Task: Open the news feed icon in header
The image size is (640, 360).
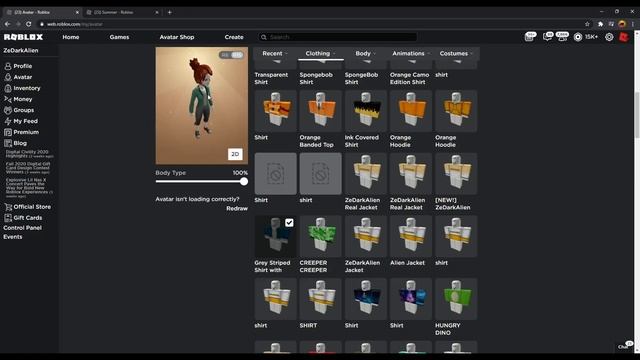Action: pyautogui.click(x=530, y=37)
